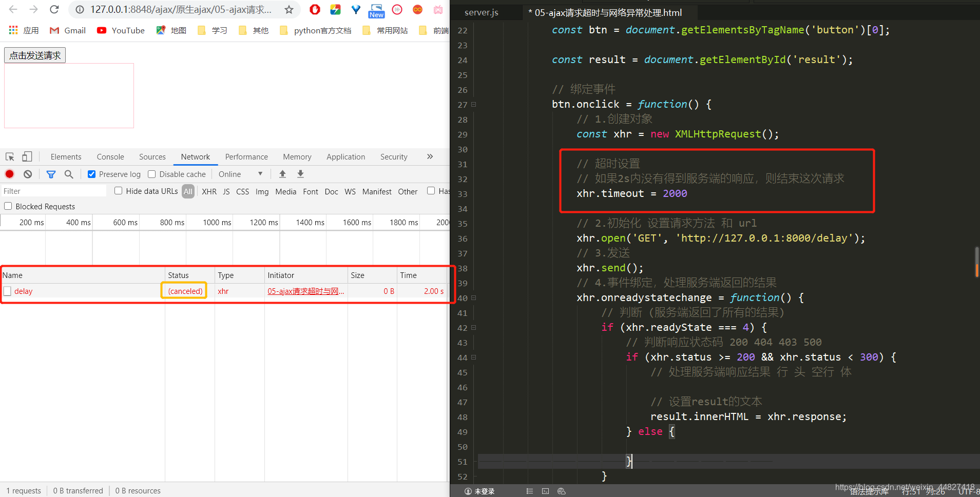Viewport: 980px width, 497px height.
Task: Switch to the Security tab
Action: pyautogui.click(x=394, y=156)
